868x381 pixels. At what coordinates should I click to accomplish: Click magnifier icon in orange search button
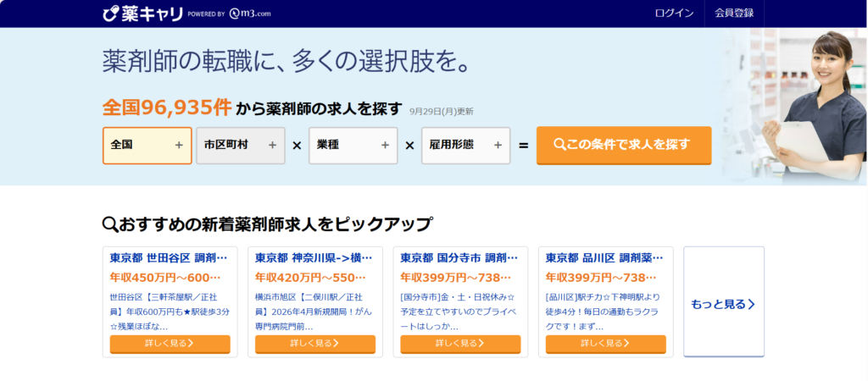coord(559,145)
